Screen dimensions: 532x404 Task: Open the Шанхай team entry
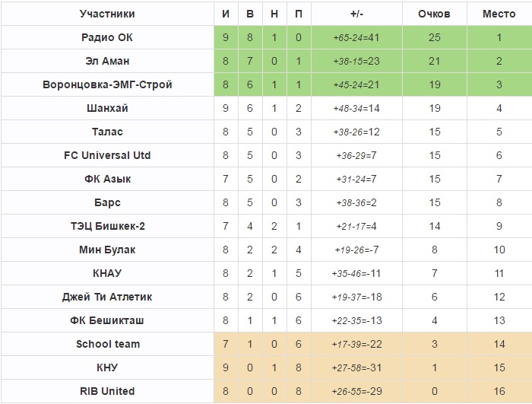click(107, 108)
